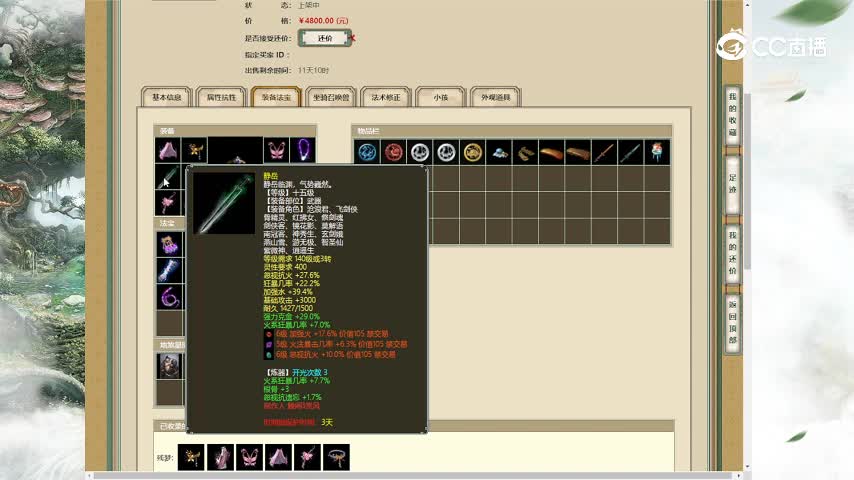Open the 坐骑召唤兽 tab
The height and width of the screenshot is (480, 854).
tap(331, 97)
